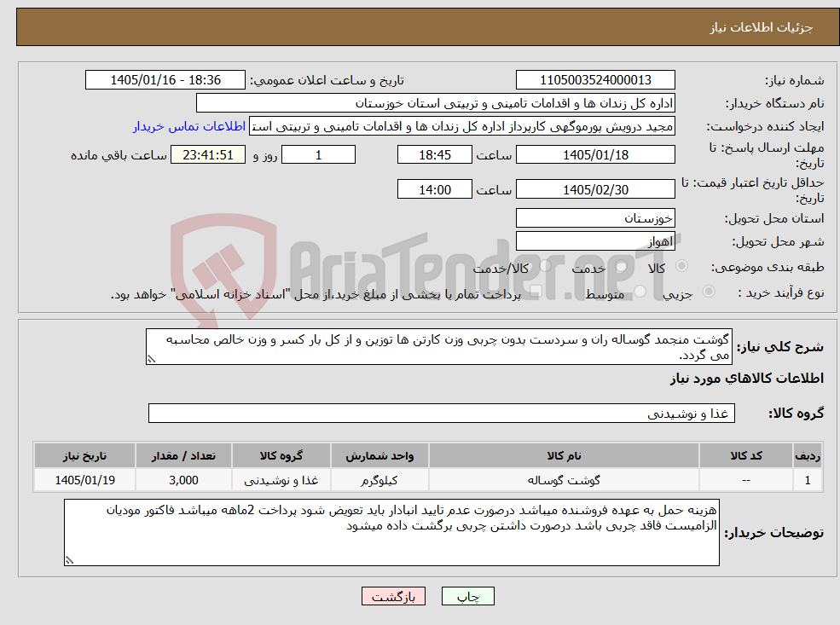Click the اطلاعات کالاهای مورد نیاز heading
840x625 pixels.
coord(747,378)
